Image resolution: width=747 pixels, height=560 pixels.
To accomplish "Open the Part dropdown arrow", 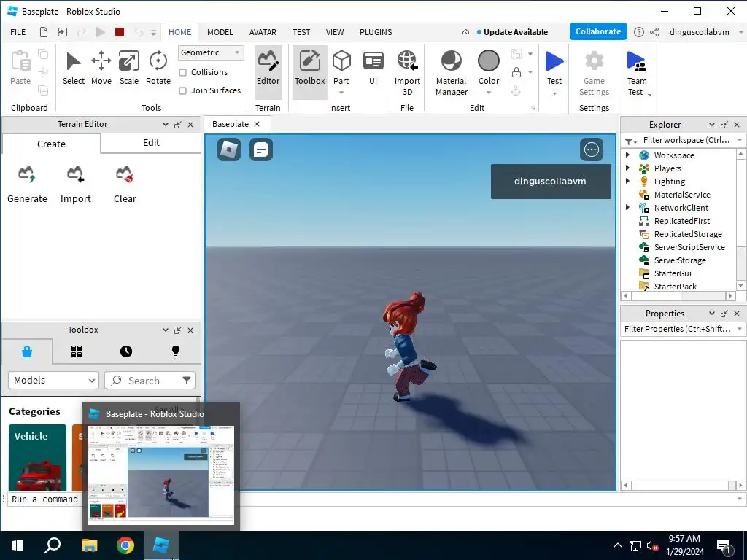I will 341,93.
